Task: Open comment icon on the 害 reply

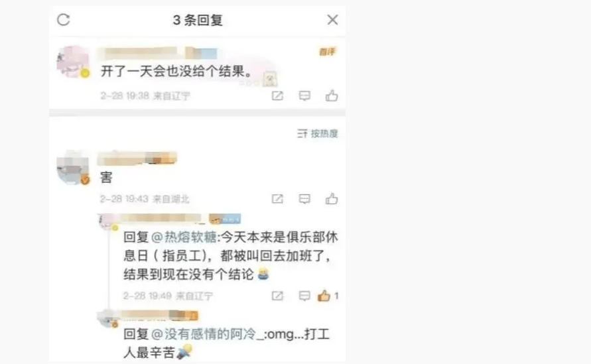Action: pos(304,199)
